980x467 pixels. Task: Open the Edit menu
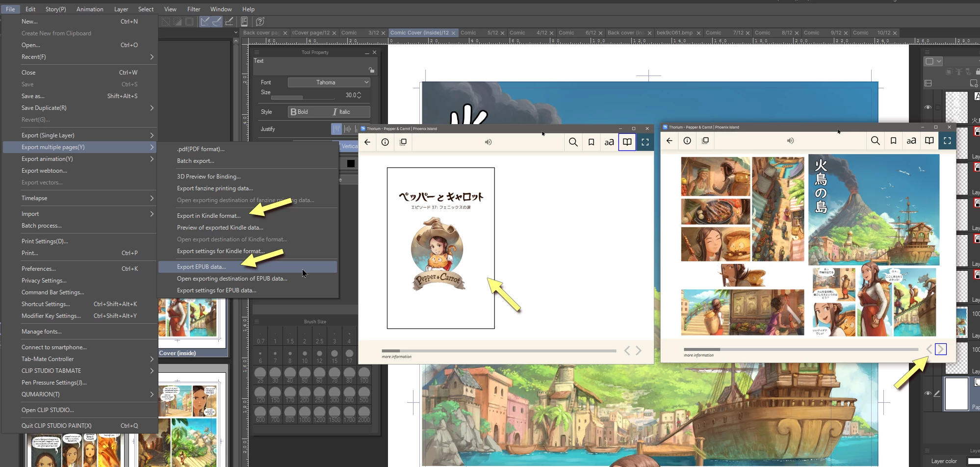click(30, 9)
